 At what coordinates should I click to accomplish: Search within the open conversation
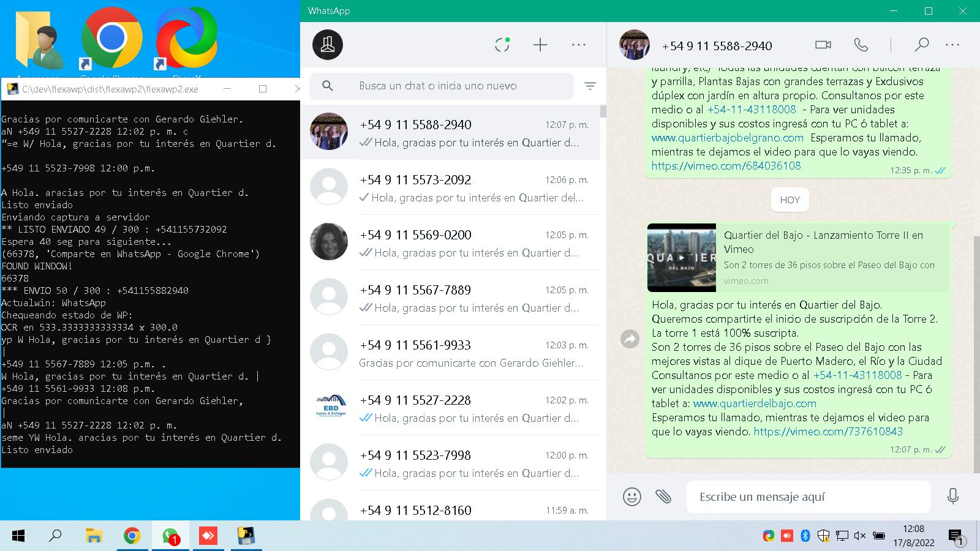(921, 45)
